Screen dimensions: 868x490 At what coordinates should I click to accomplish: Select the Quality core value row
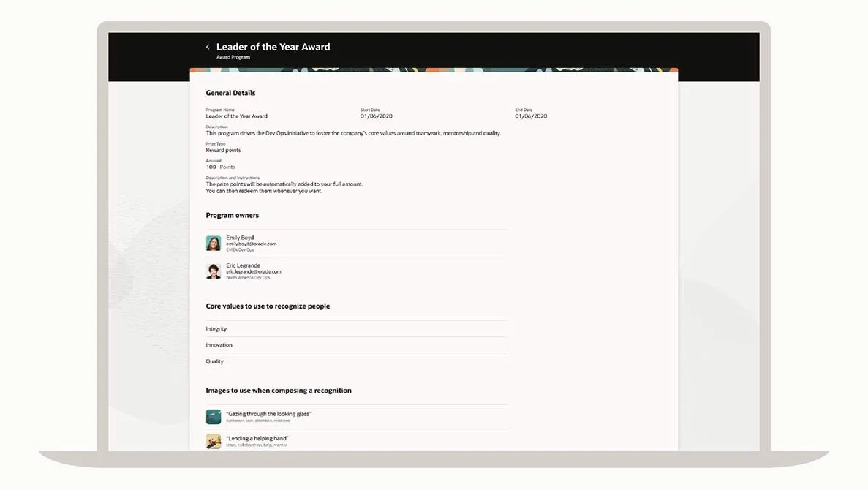pyautogui.click(x=356, y=361)
